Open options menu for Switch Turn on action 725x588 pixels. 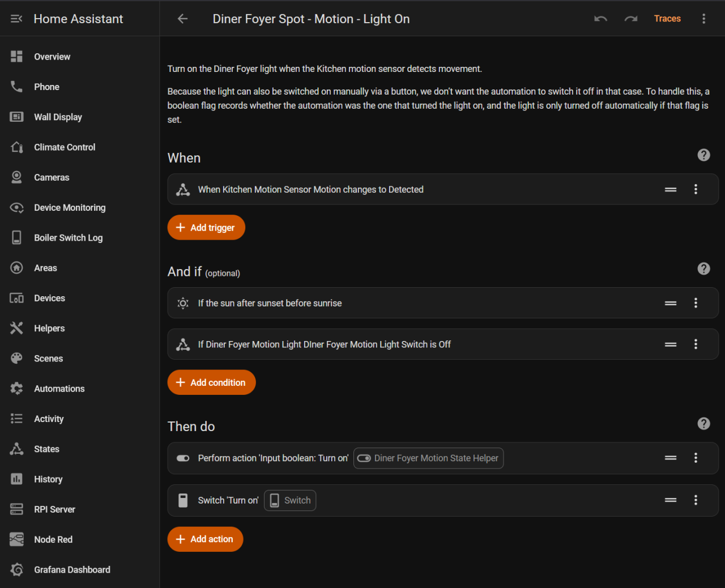pyautogui.click(x=696, y=500)
